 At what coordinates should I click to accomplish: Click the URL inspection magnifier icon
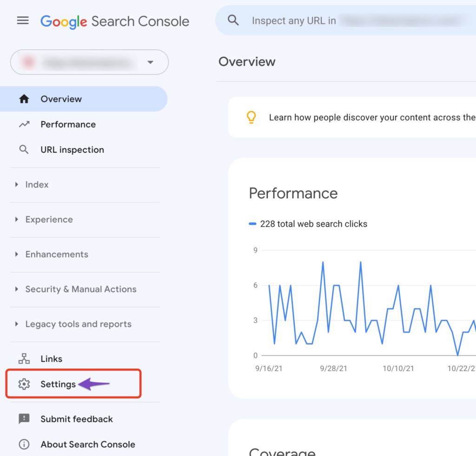(x=24, y=150)
